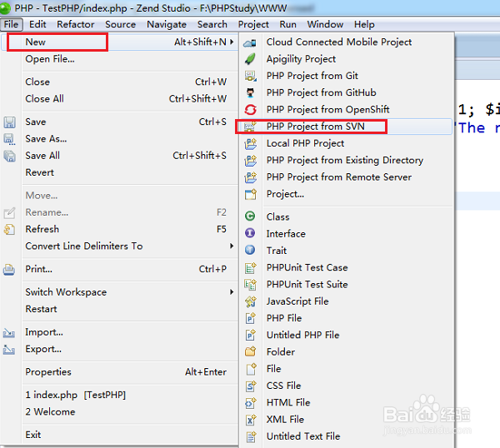Click the Print printer icon
The width and height of the screenshot is (500, 448).
(9, 270)
